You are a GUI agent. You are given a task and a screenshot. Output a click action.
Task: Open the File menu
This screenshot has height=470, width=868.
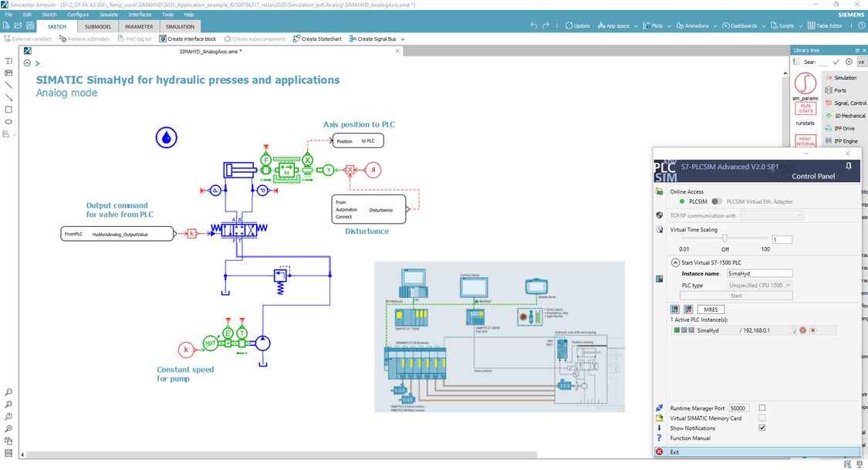(x=8, y=15)
